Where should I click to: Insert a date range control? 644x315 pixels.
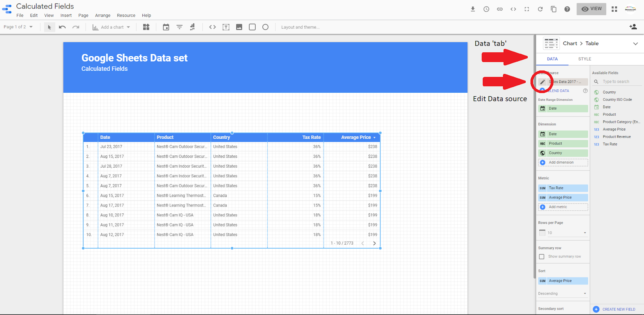(x=166, y=27)
